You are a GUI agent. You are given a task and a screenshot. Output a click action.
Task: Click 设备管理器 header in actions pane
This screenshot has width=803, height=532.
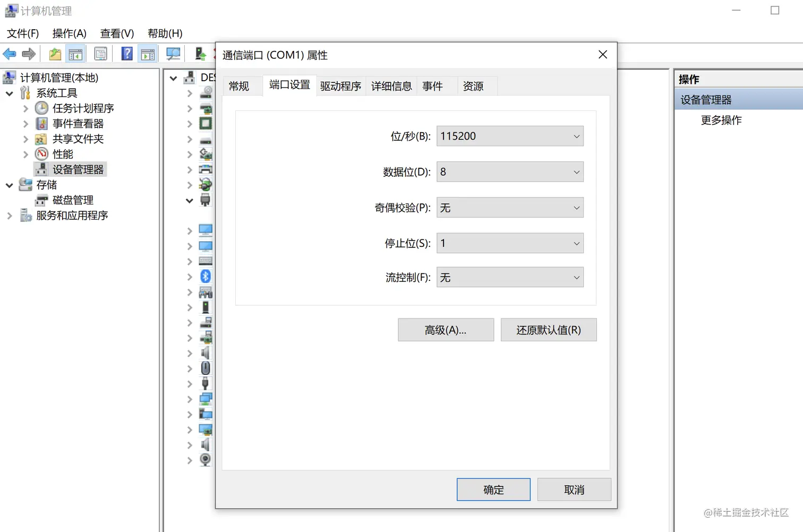click(x=739, y=99)
